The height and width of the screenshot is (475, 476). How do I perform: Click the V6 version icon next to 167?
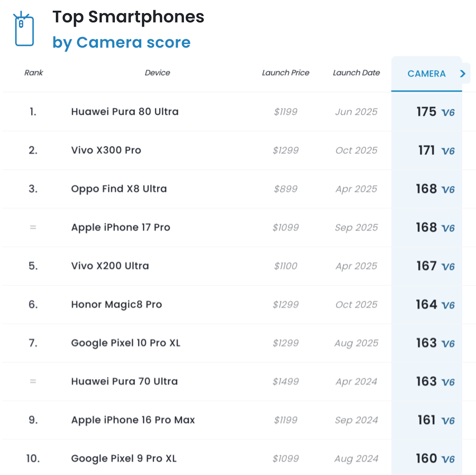448,267
